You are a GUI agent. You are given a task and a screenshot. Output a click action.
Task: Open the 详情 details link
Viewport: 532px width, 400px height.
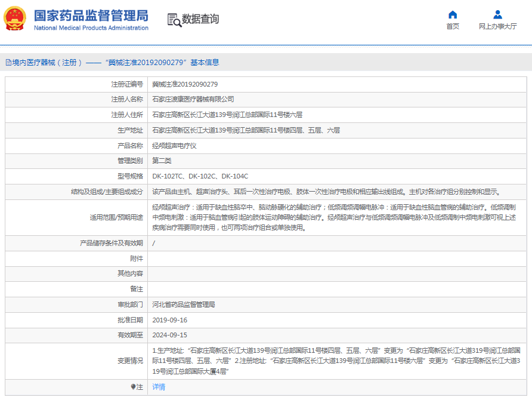tap(159, 387)
